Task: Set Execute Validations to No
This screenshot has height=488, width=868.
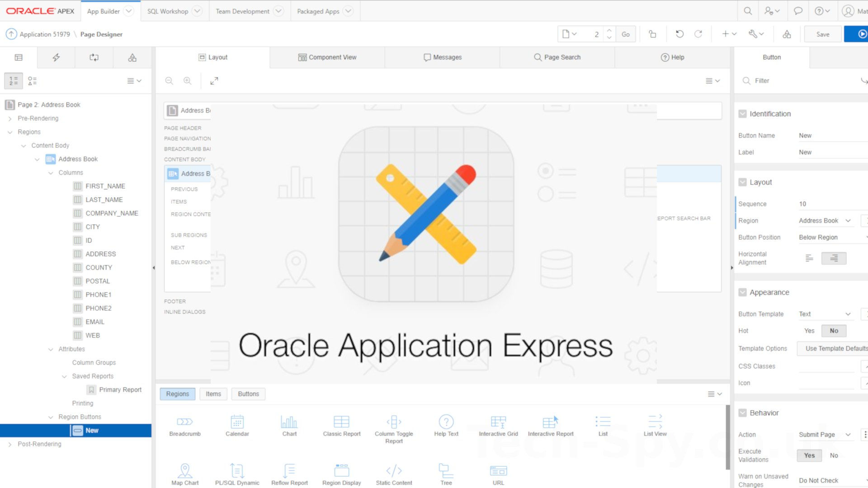Action: pos(834,455)
